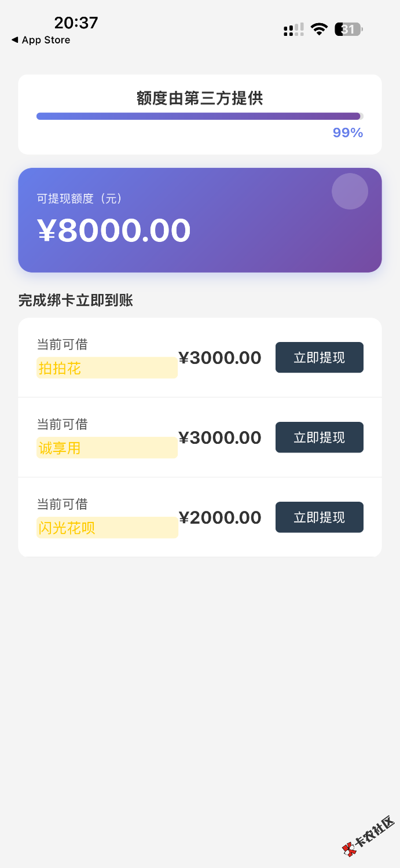Tap the battery indicator icon
The height and width of the screenshot is (868, 400).
(x=348, y=30)
